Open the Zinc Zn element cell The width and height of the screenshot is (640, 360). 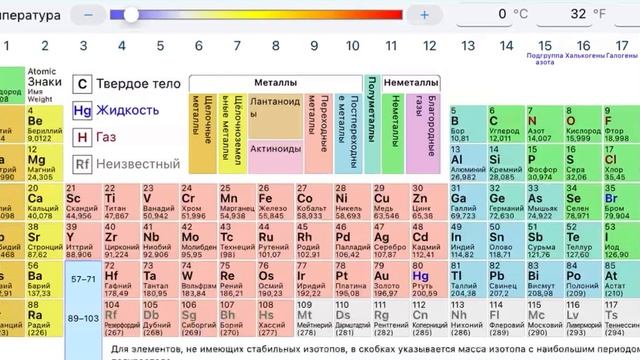(x=429, y=202)
